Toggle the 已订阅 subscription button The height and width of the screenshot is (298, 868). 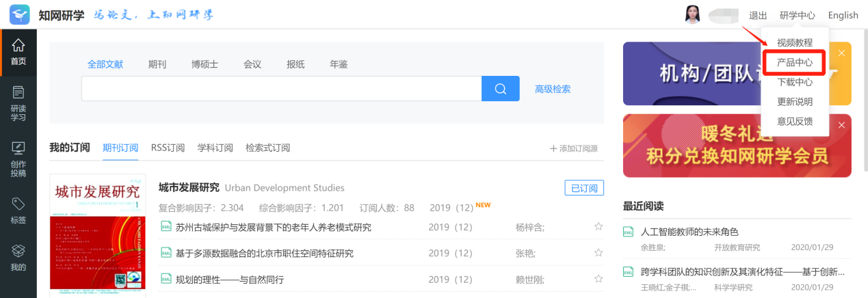[584, 189]
